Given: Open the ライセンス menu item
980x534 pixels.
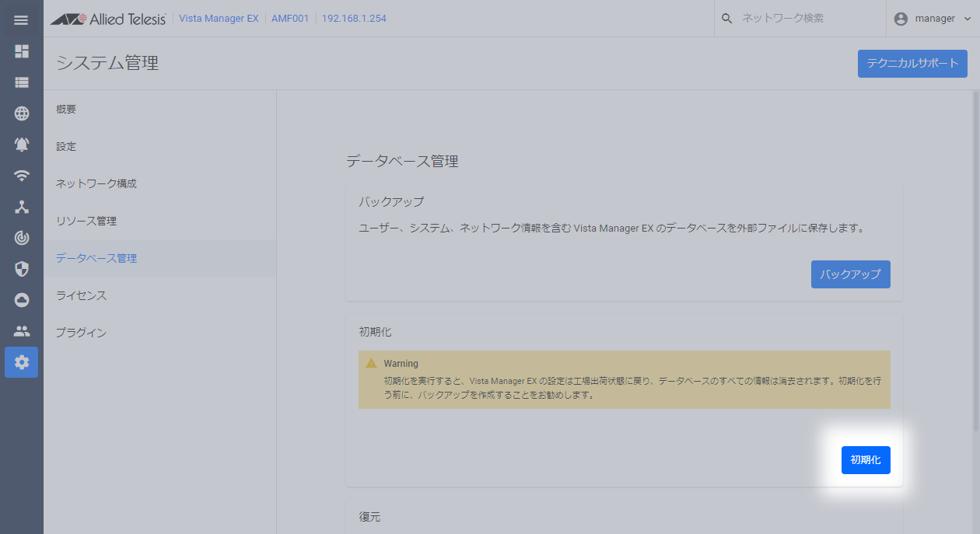Looking at the screenshot, I should 81,296.
